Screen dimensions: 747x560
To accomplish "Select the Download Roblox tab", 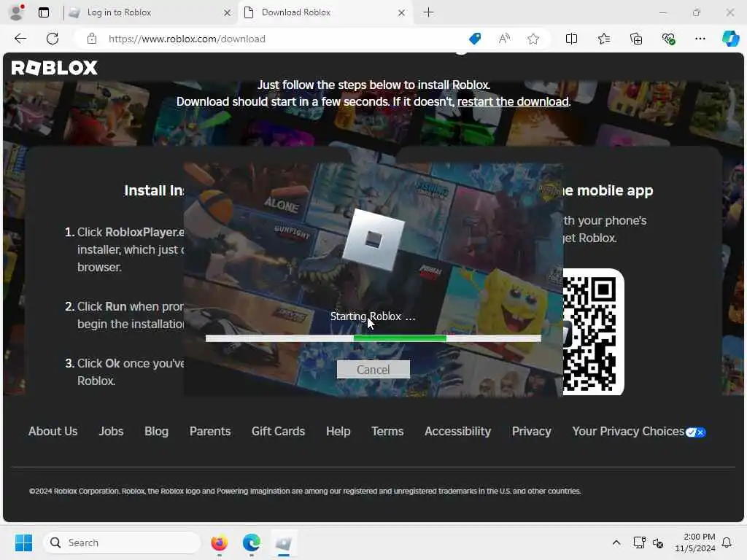I will pyautogui.click(x=325, y=12).
